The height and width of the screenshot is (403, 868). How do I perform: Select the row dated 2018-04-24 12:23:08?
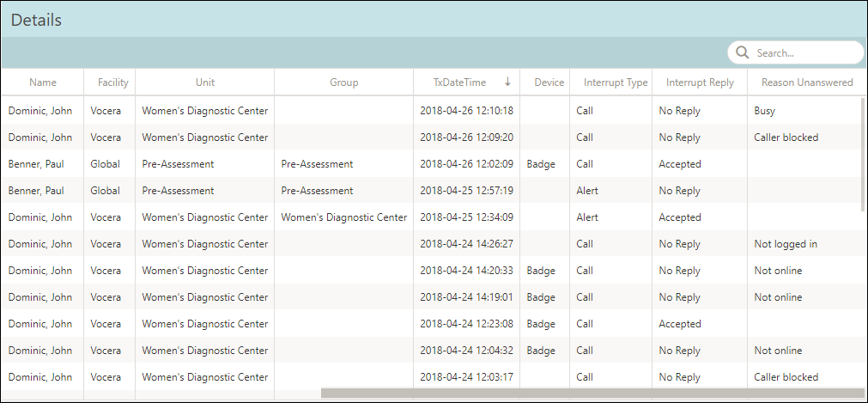point(432,324)
